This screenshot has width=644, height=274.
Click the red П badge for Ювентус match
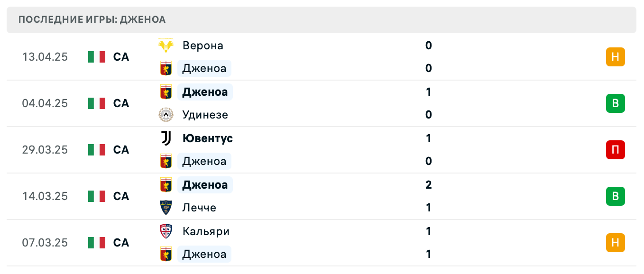pyautogui.click(x=616, y=150)
